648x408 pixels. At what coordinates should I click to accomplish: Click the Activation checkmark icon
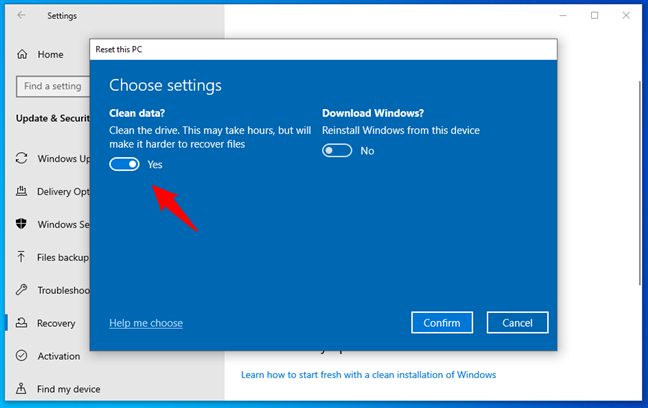point(21,356)
